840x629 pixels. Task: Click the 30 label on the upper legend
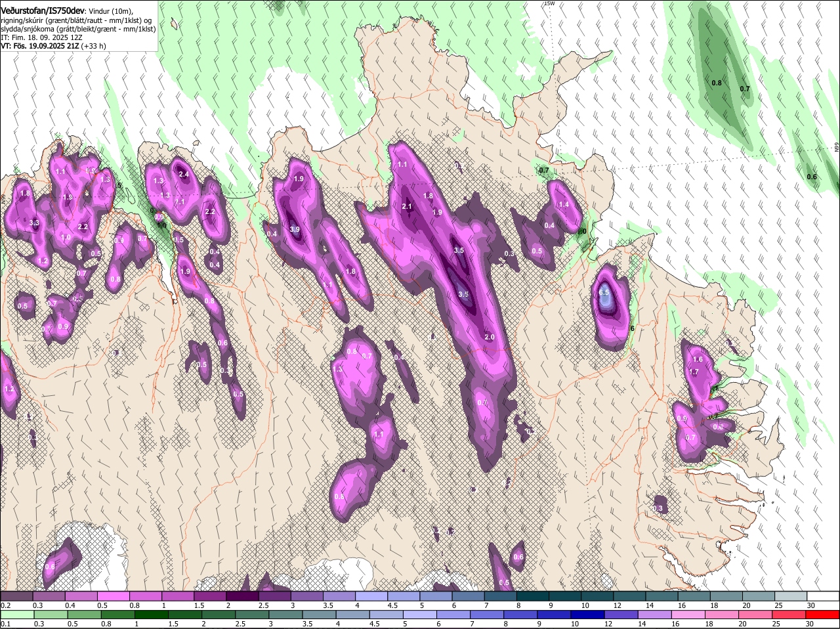pyautogui.click(x=811, y=605)
